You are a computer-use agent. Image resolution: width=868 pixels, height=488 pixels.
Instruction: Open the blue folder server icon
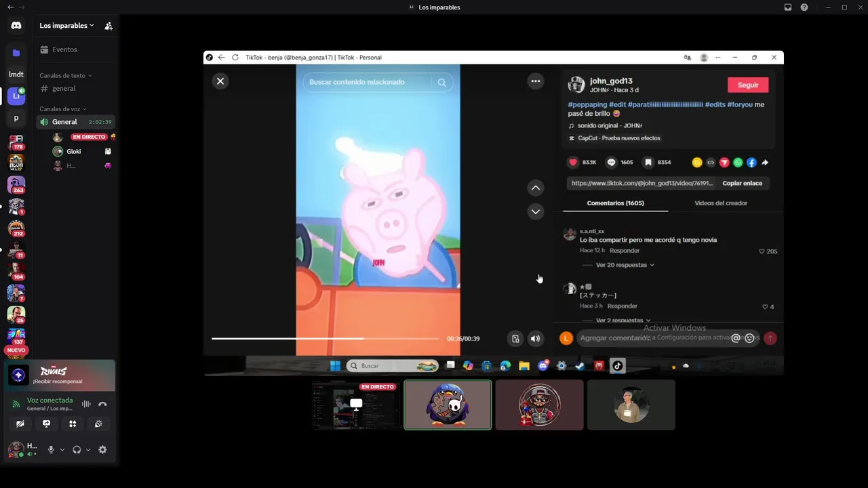click(16, 53)
